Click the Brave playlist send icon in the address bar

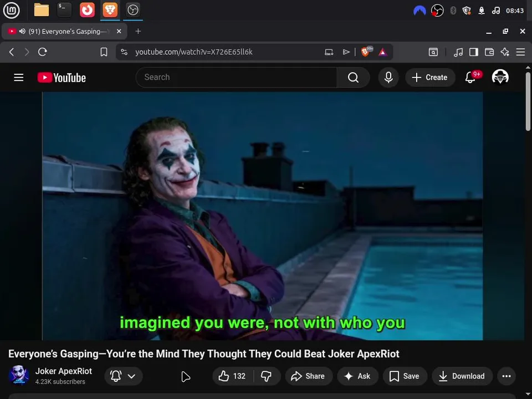click(346, 52)
